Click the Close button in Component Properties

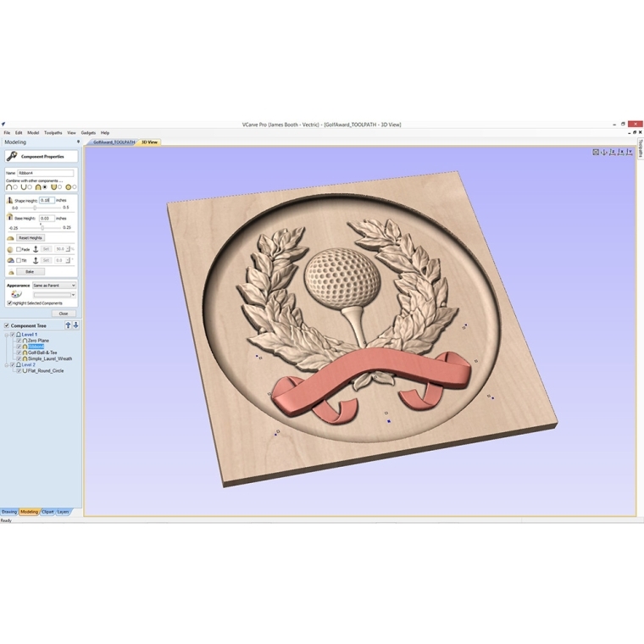click(64, 314)
